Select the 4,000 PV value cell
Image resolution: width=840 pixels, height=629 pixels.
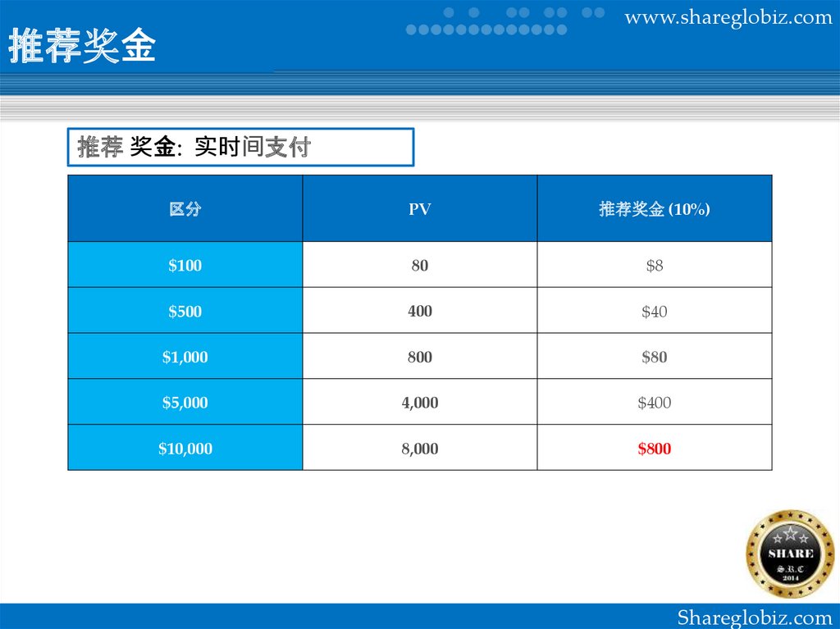pos(420,403)
